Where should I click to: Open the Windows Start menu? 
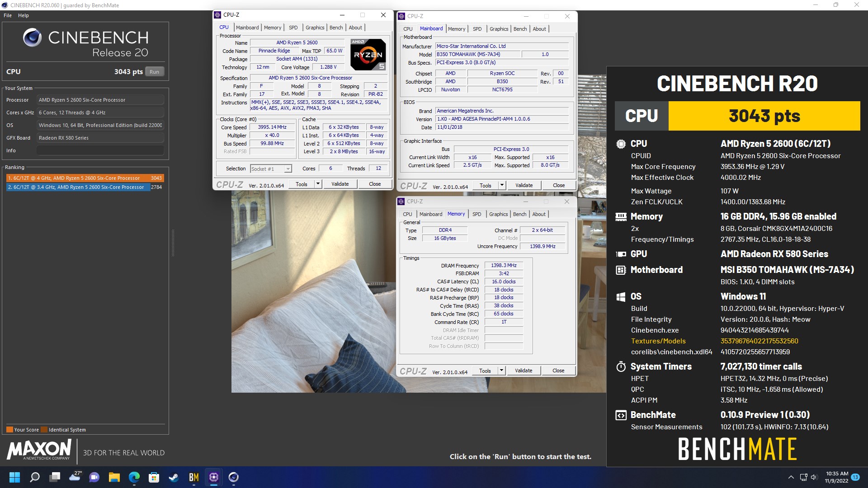coord(14,477)
